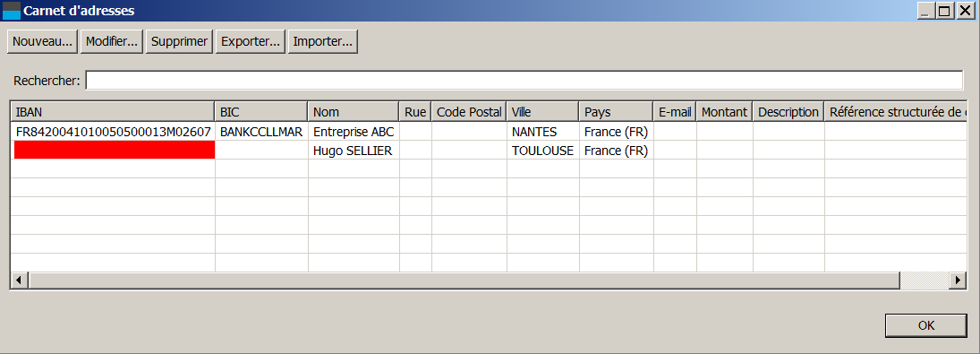Select the TOULOUSE city cell

coord(542,150)
